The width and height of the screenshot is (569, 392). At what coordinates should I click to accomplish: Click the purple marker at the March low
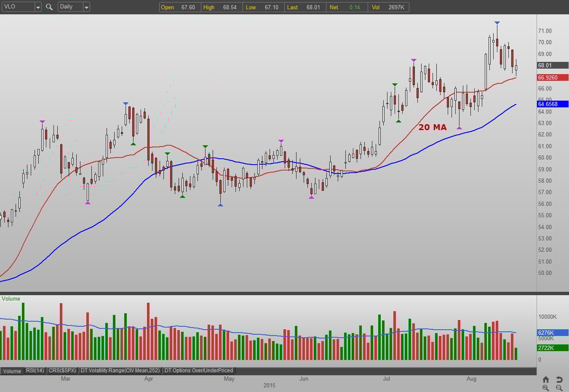click(x=88, y=203)
